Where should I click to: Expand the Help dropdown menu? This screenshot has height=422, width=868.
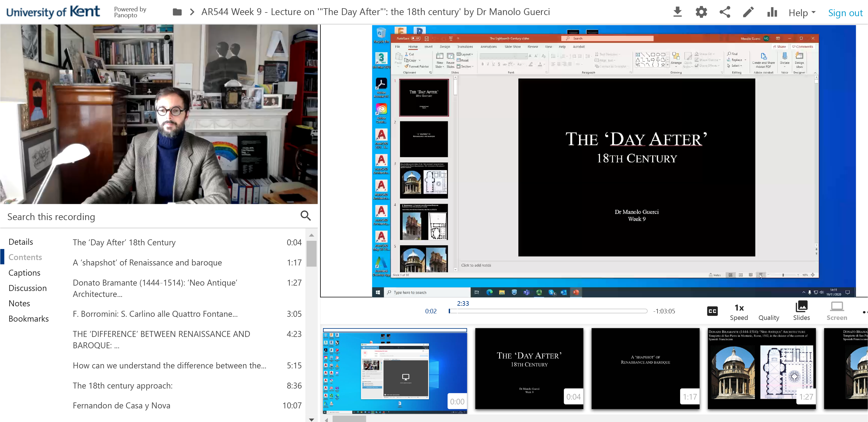(802, 13)
